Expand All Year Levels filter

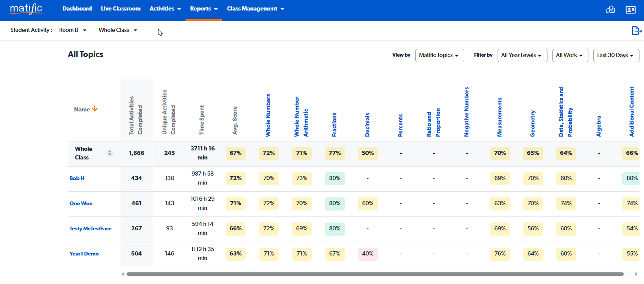(522, 56)
